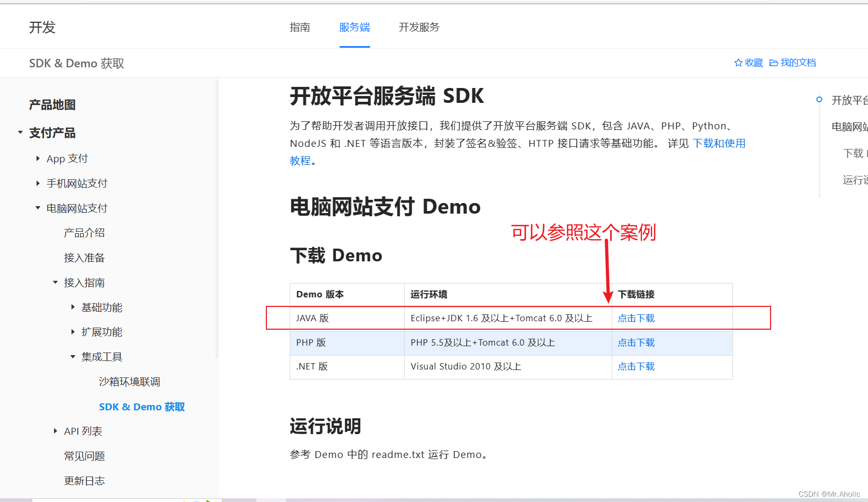
Task: Click the Visual Studio 2010 及以上 cell
Action: (508, 367)
